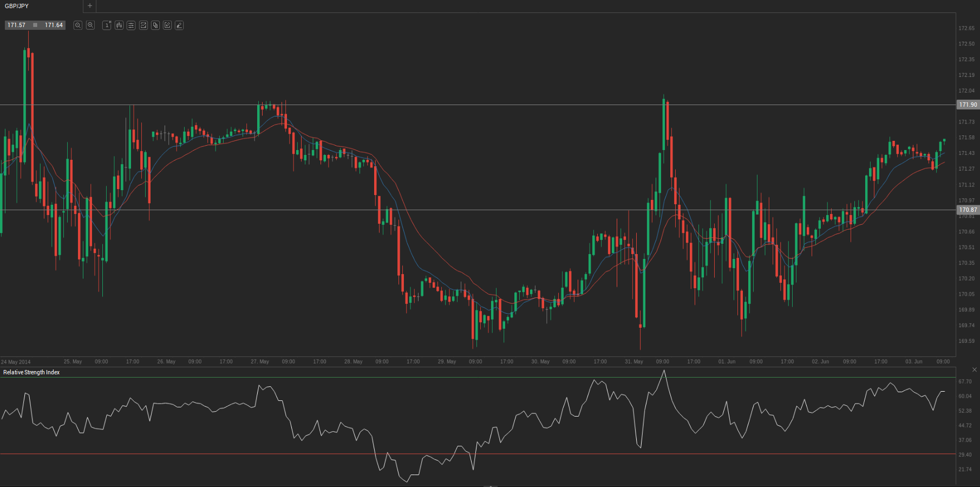Click the 171.57 bid price
This screenshot has height=487, width=980.
point(16,25)
